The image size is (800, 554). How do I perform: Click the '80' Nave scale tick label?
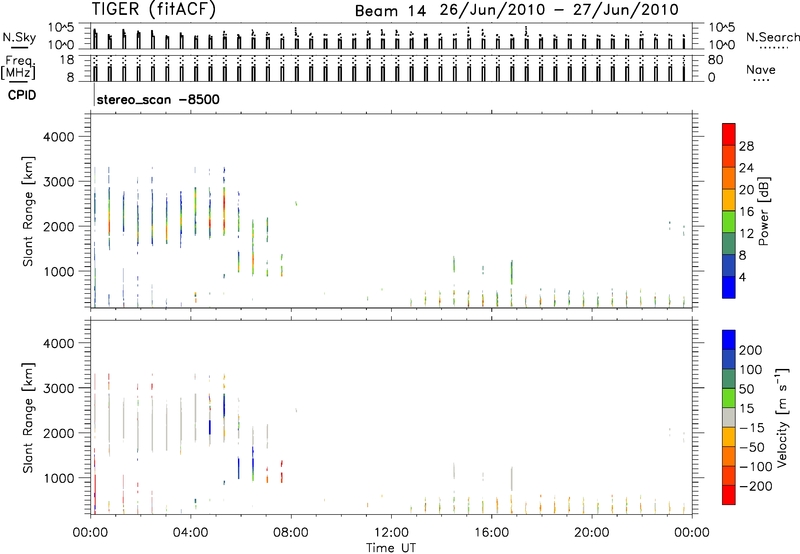tap(715, 60)
